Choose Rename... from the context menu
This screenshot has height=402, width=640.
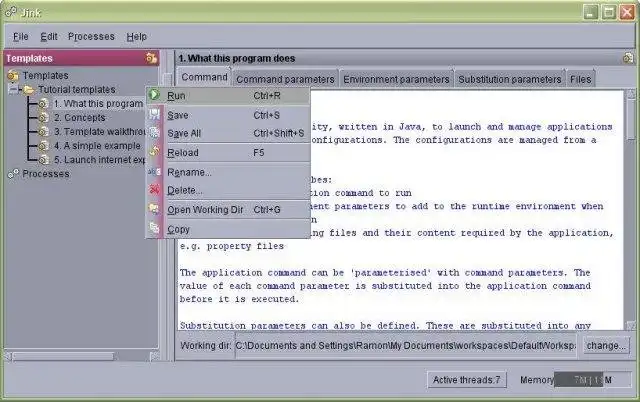click(228, 172)
